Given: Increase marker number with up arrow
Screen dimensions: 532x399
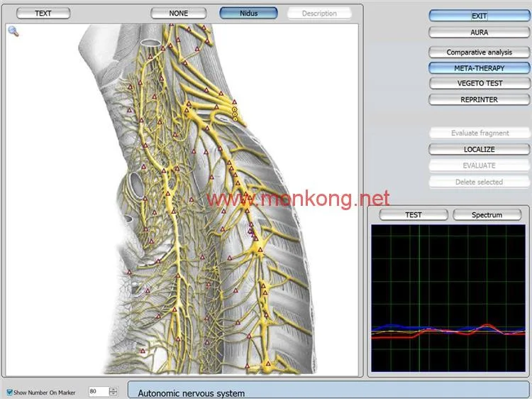Looking at the screenshot, I should tap(113, 389).
